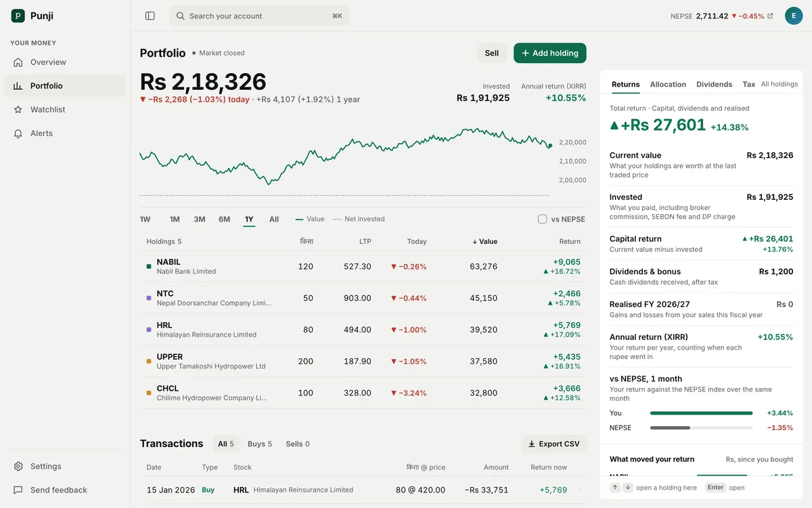Open Send feedback
The image size is (812, 508).
point(65,490)
